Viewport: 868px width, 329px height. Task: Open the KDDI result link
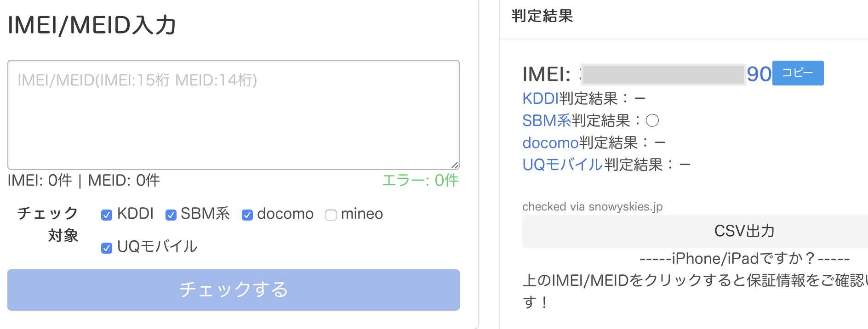(540, 98)
